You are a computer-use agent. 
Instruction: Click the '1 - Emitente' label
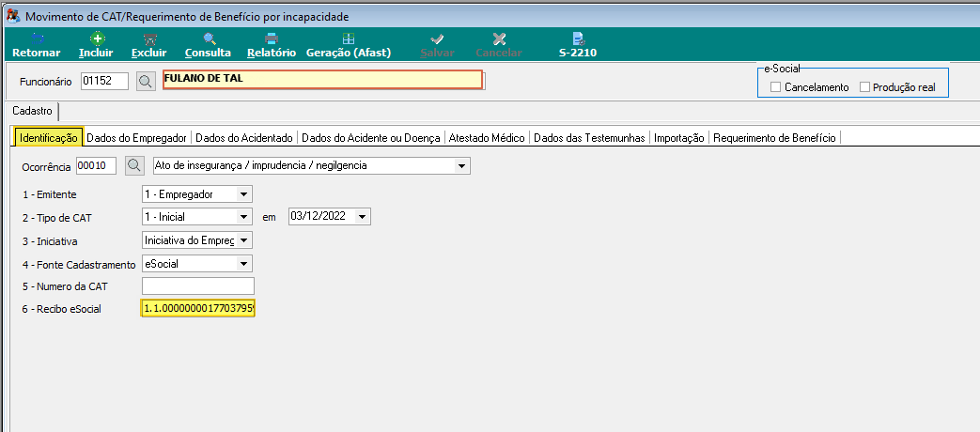[x=50, y=194]
